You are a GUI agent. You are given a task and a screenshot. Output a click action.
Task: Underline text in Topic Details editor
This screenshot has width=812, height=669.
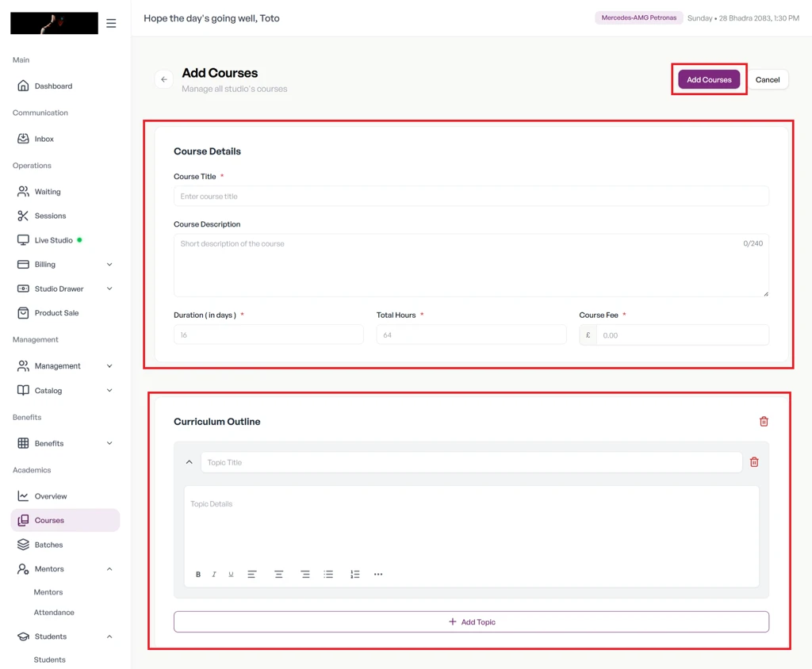coord(231,574)
